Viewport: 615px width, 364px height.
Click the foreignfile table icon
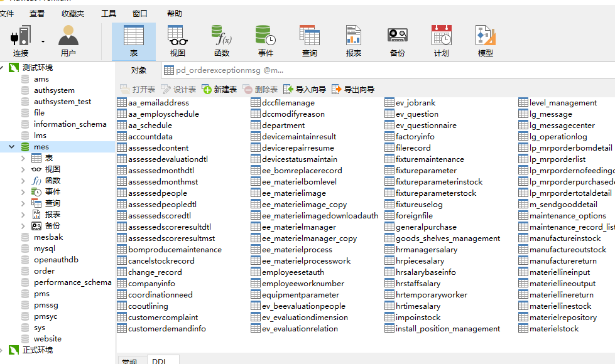(x=389, y=215)
